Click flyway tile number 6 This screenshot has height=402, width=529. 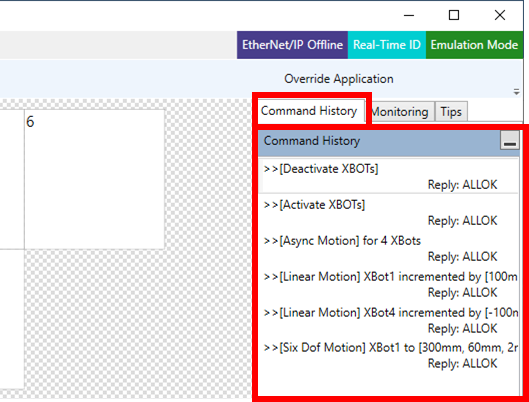[x=94, y=179]
